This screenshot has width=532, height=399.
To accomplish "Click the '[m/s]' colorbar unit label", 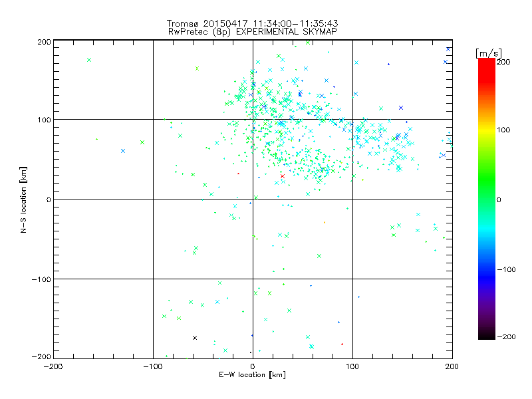I will pyautogui.click(x=488, y=53).
